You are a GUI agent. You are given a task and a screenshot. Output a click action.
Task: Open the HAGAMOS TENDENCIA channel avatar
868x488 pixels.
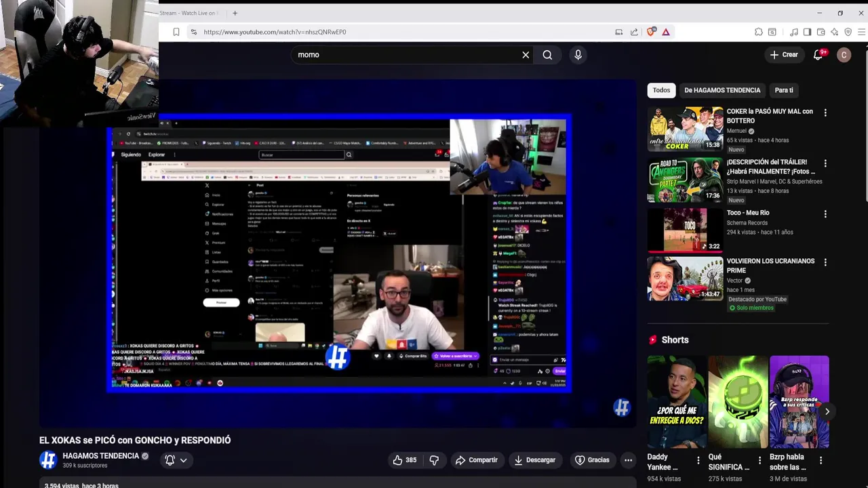pos(47,460)
